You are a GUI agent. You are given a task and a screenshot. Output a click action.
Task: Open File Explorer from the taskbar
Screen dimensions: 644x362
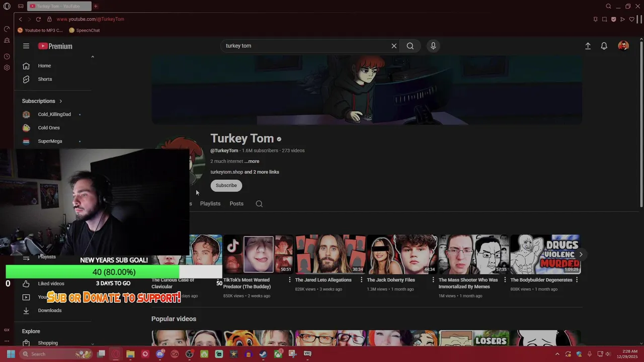point(130,354)
